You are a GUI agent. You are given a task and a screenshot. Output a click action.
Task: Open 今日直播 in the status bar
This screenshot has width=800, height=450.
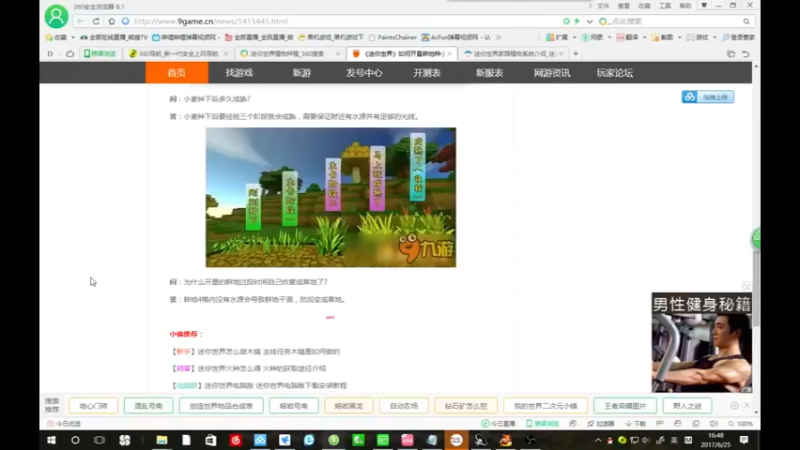click(x=498, y=424)
